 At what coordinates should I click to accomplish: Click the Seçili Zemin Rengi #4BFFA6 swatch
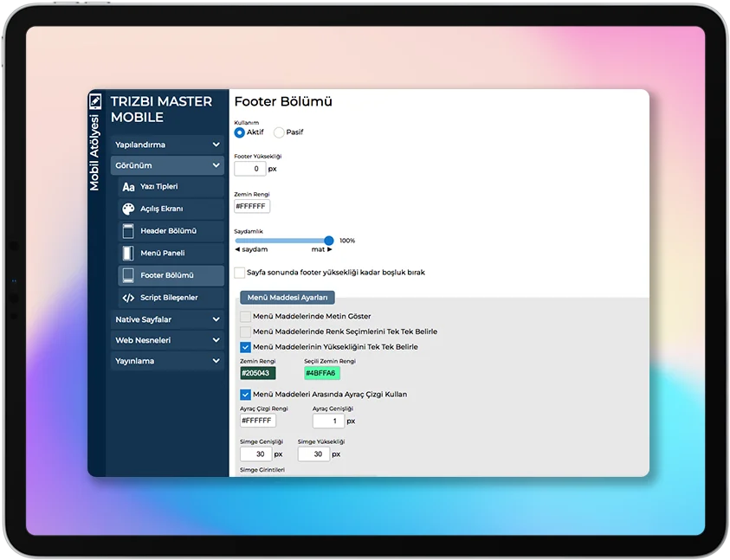(x=322, y=373)
